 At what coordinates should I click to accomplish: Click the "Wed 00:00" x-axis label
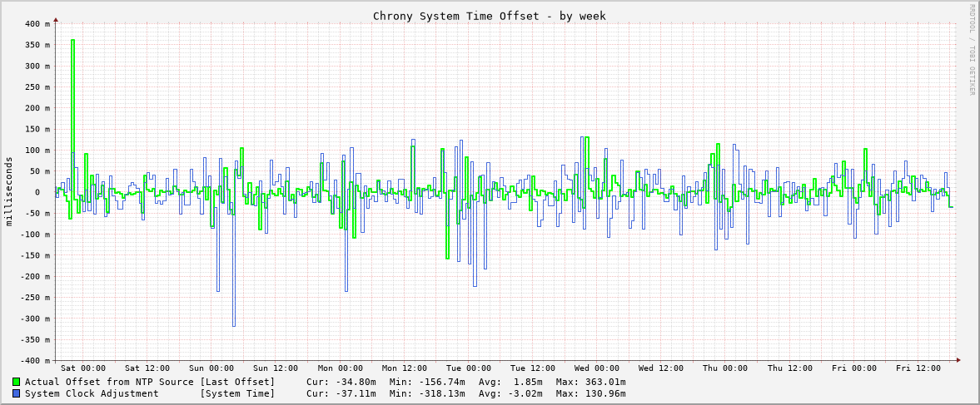(597, 368)
